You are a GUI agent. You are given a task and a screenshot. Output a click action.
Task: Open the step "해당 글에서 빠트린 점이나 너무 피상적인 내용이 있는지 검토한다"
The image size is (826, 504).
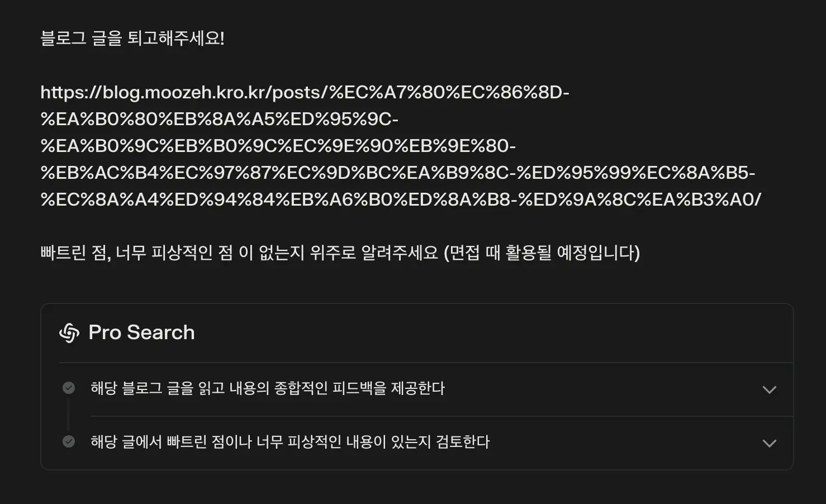coord(289,442)
